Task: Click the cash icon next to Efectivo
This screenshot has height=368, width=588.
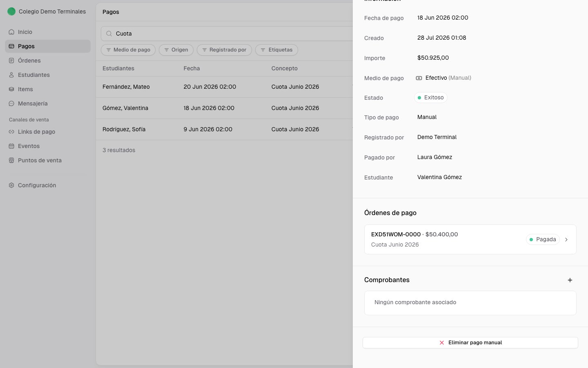Action: (419, 78)
